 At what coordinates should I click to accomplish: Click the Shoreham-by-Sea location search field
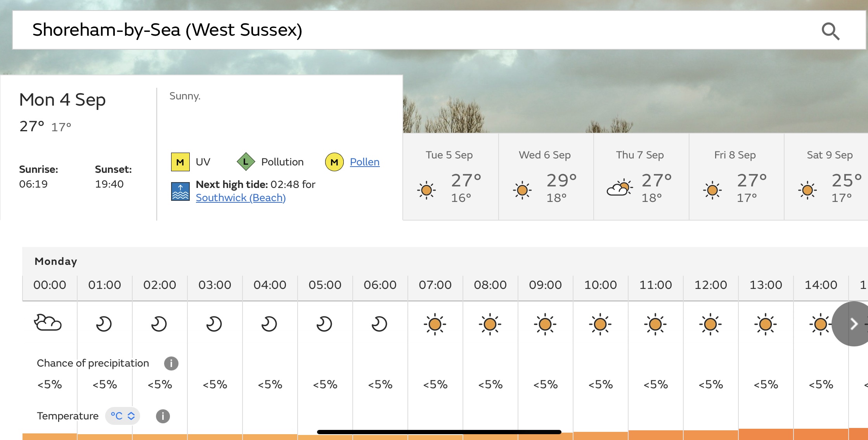439,30
